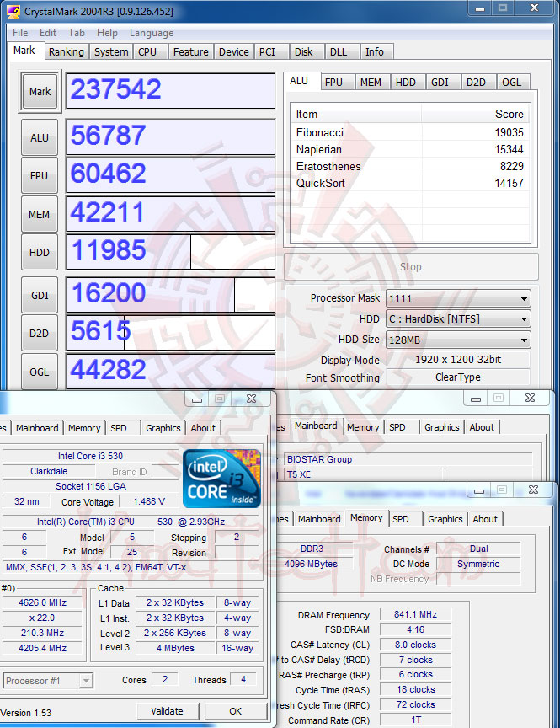
Task: Open Mainboard tab in CPU-Z Memory window
Action: point(319,518)
